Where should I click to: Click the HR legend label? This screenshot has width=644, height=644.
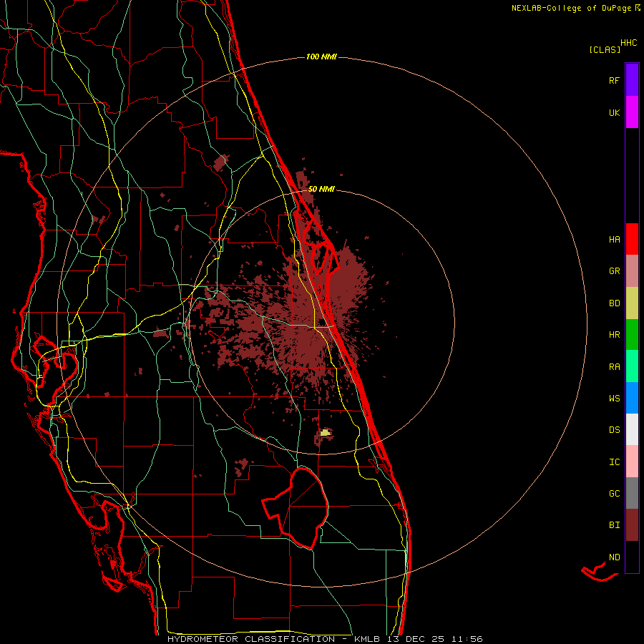point(614,335)
